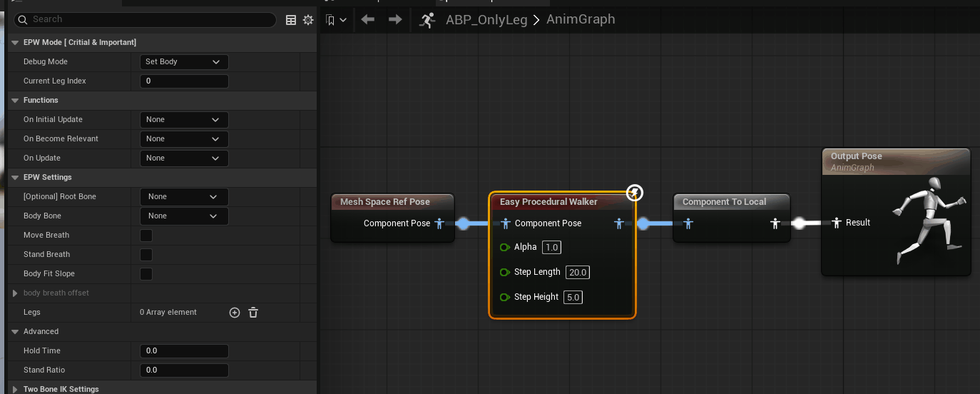
Task: Switch to property matrix table view icon
Action: click(x=291, y=20)
